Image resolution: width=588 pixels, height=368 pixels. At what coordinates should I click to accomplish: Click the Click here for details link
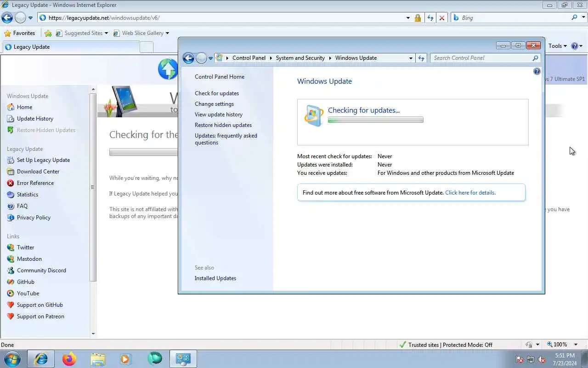pos(470,193)
